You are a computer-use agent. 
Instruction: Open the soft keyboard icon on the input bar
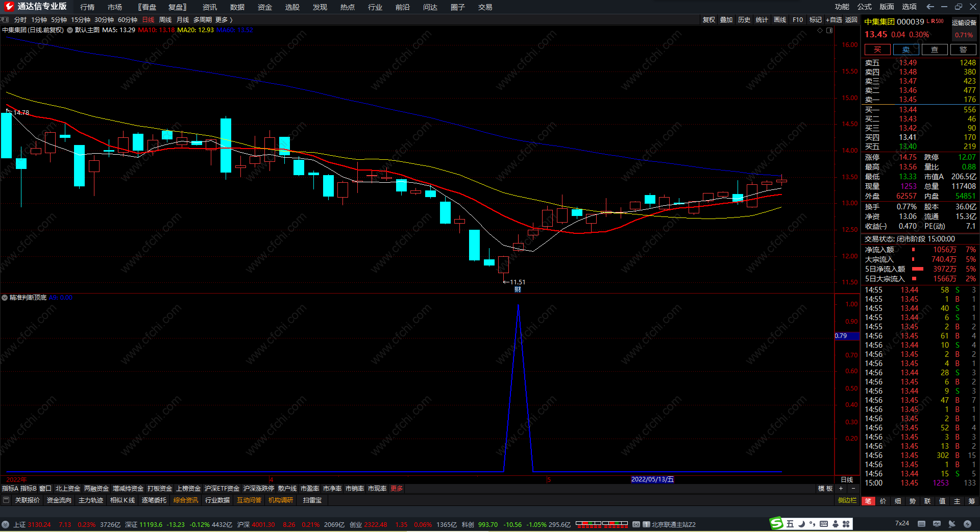point(824,524)
